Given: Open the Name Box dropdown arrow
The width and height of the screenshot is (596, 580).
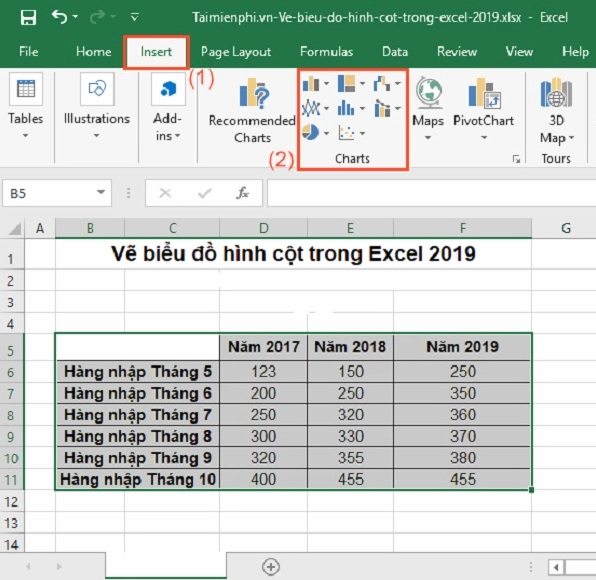Looking at the screenshot, I should tap(101, 192).
